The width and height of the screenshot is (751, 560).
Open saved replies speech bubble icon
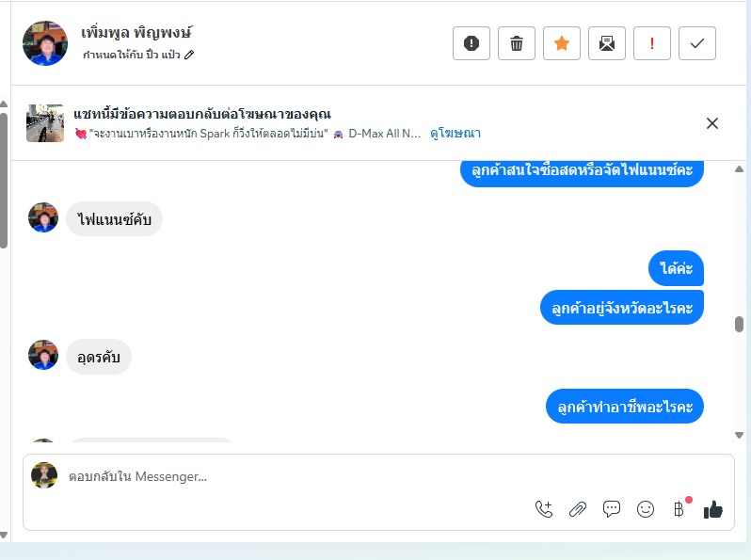[611, 509]
